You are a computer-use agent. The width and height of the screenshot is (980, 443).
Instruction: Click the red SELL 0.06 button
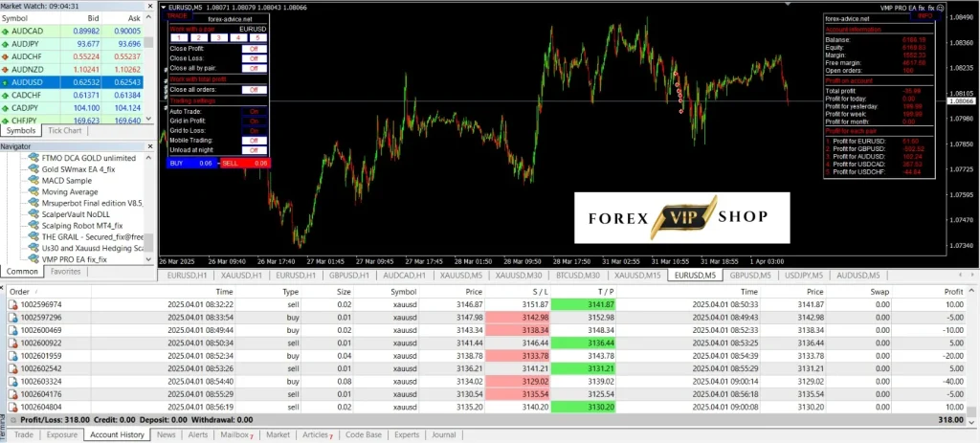[245, 163]
